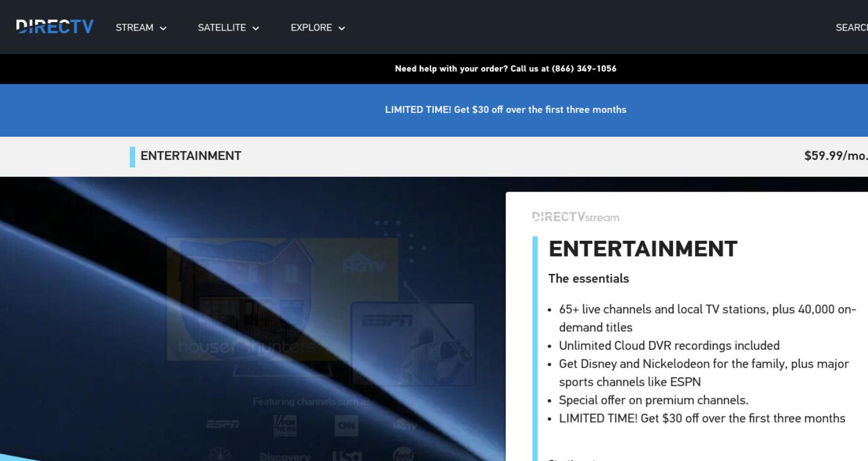Image resolution: width=868 pixels, height=461 pixels.
Task: Click the Discovery channel logo
Action: click(x=284, y=456)
